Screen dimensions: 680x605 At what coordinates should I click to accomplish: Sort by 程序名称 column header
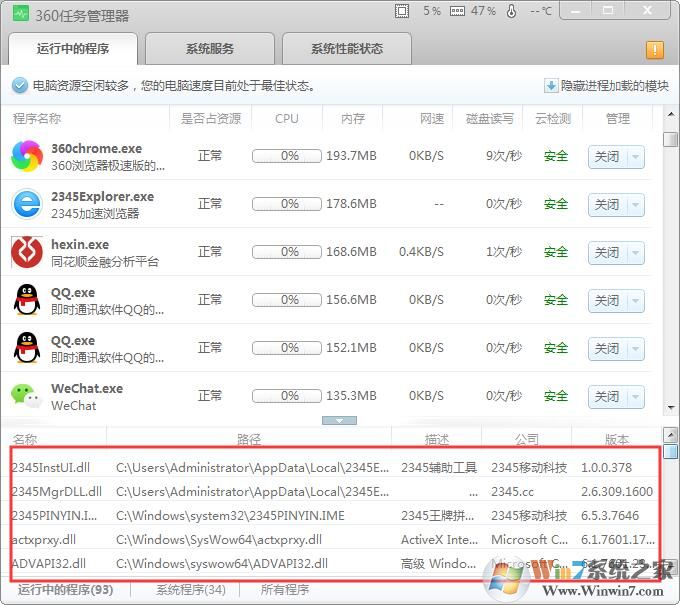pos(37,118)
